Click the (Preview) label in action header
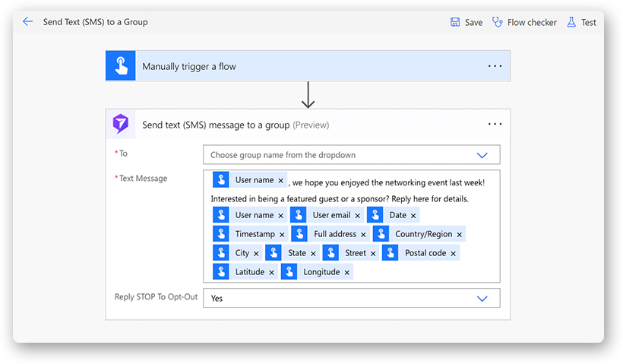 (x=311, y=125)
